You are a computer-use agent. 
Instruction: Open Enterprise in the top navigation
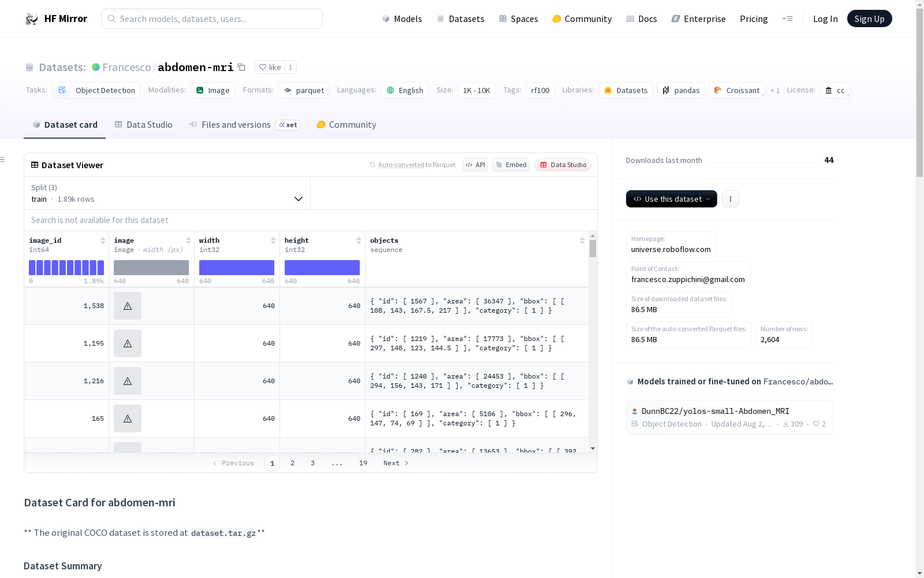coord(699,18)
